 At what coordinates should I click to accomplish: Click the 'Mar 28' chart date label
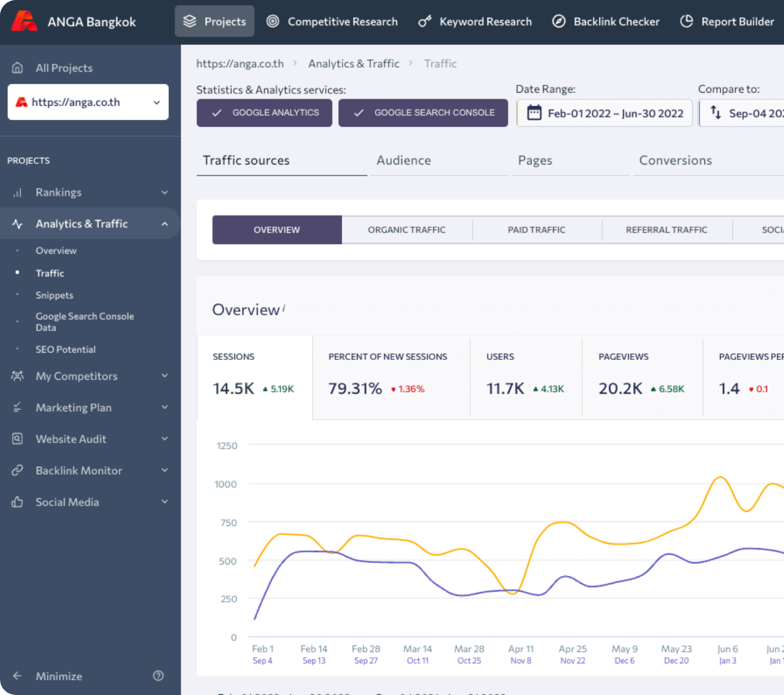tap(469, 649)
